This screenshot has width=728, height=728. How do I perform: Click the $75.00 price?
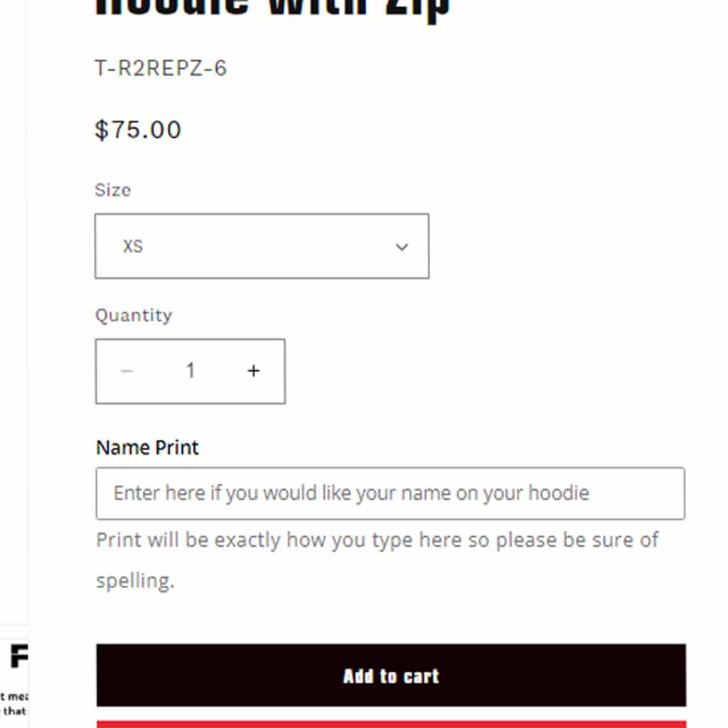point(138,129)
